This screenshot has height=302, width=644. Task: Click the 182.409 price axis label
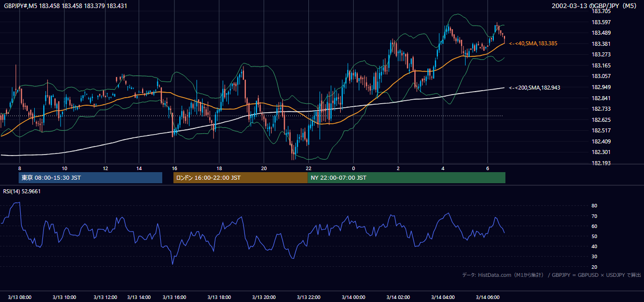coord(600,141)
